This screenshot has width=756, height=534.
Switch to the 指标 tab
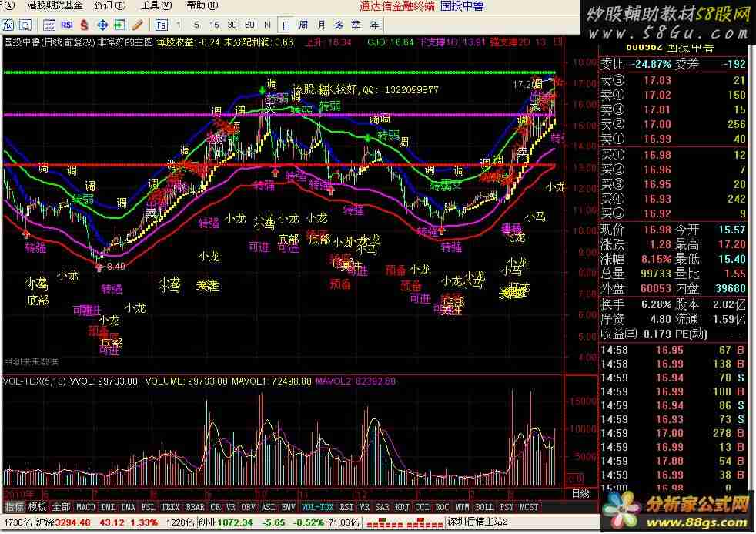[14, 507]
